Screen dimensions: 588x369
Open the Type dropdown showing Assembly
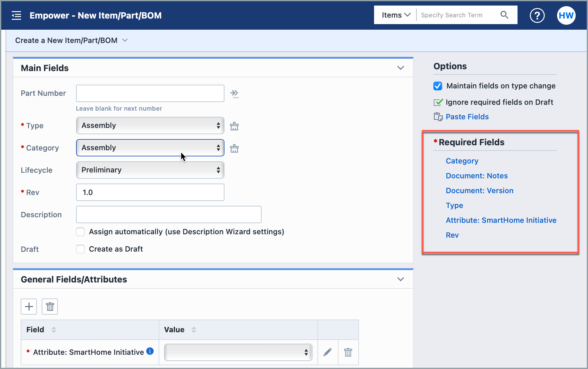pyautogui.click(x=150, y=125)
